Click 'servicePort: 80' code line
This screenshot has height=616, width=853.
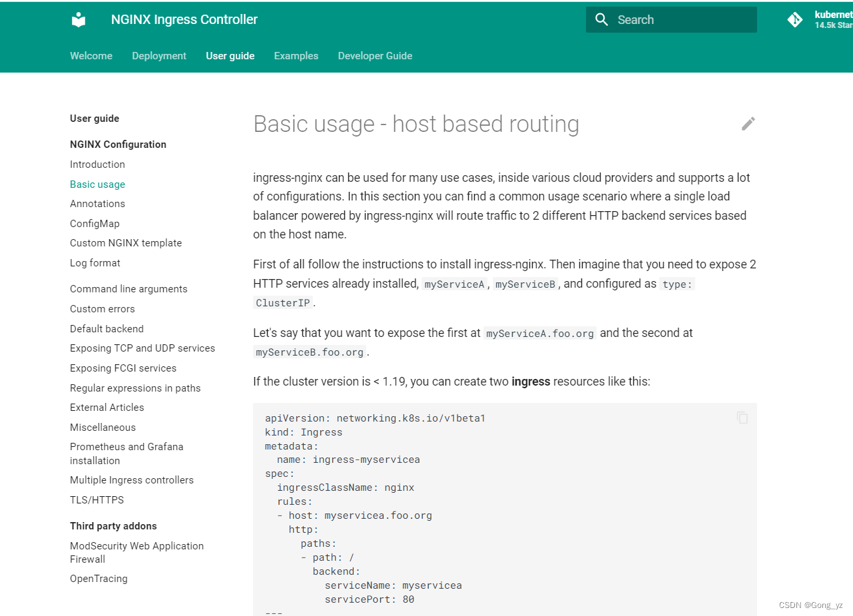pos(370,599)
